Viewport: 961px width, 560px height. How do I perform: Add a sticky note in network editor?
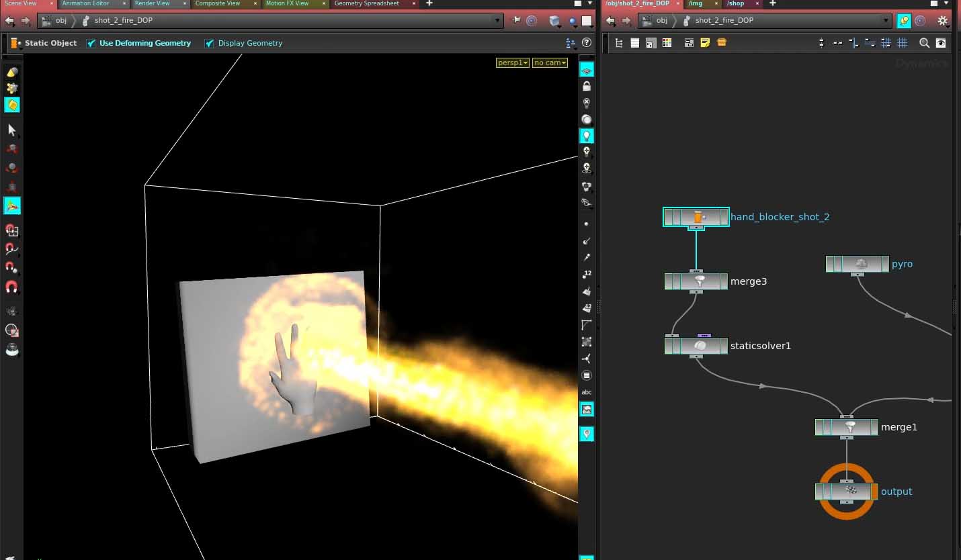click(705, 43)
